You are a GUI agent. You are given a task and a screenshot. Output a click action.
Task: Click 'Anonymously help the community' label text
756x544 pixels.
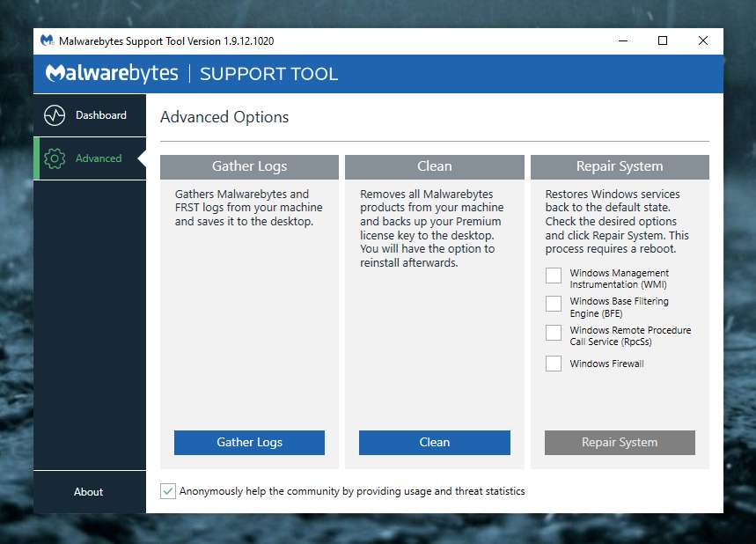pyautogui.click(x=352, y=491)
